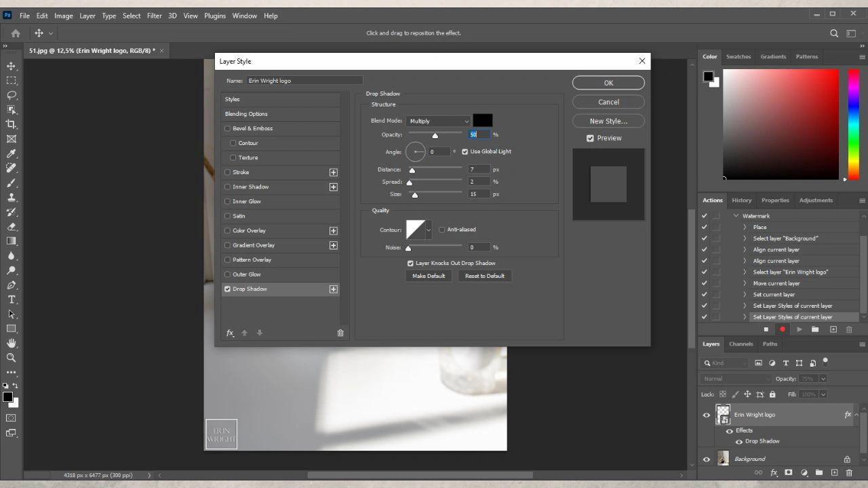Toggle Layer Knocks Out Drop Shadow checkbox
Image resolution: width=868 pixels, height=488 pixels.
click(x=410, y=263)
